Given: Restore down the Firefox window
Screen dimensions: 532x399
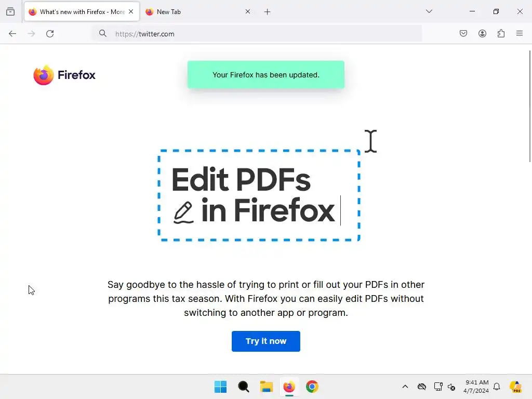Looking at the screenshot, I should coord(496,11).
